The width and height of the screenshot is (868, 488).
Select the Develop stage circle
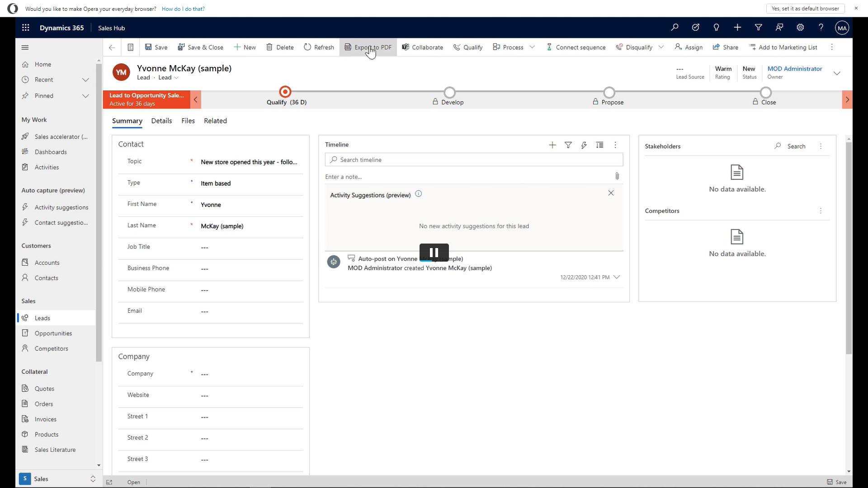coord(449,92)
